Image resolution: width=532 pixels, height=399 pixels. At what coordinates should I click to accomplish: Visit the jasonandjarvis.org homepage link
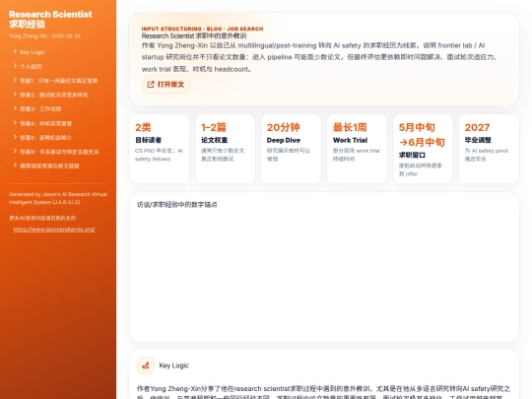(54, 230)
